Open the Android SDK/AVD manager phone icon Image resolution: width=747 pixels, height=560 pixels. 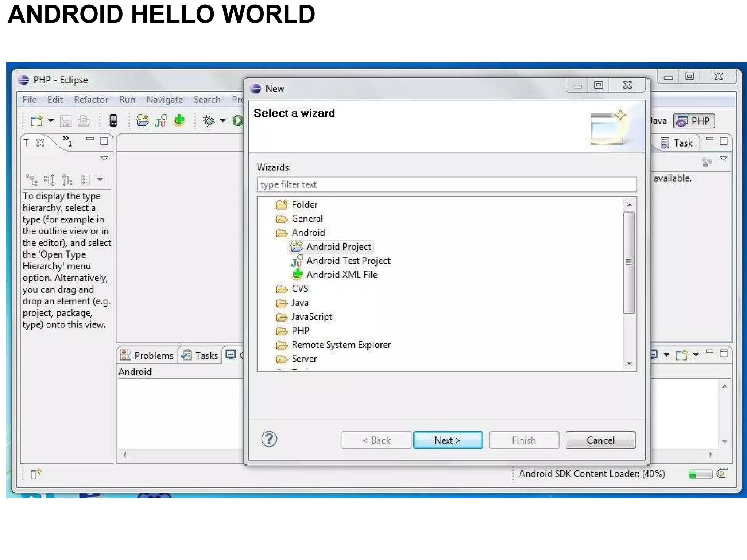coord(113,121)
